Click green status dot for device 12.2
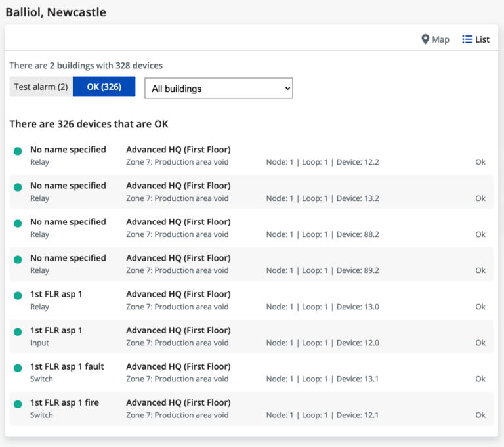The width and height of the screenshot is (504, 447). click(x=18, y=151)
